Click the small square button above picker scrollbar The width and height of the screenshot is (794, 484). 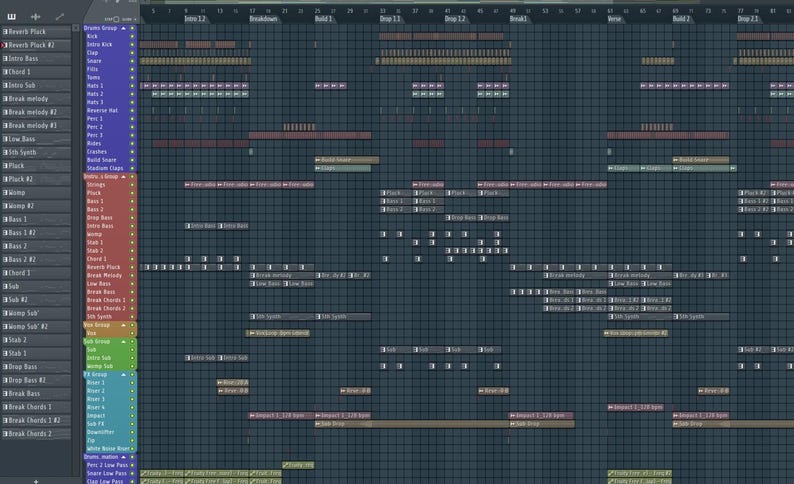tap(76, 28)
